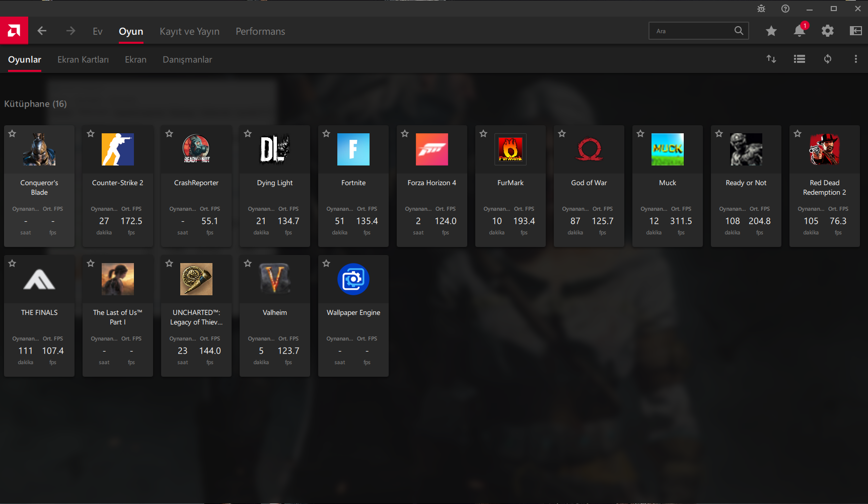Screen dimensions: 868x504
Task: Select the Oyunlar sub-tab
Action: (x=25, y=59)
